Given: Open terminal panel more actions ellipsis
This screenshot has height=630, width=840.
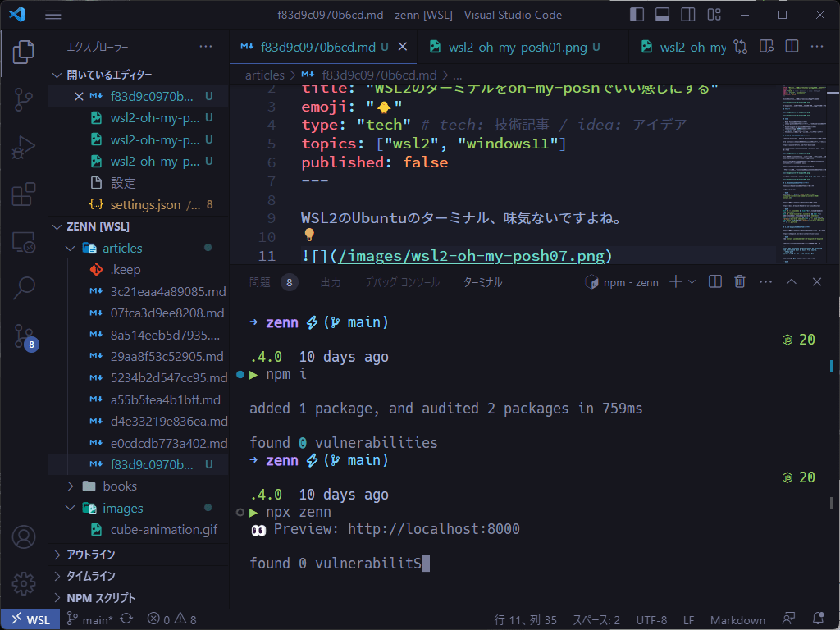Looking at the screenshot, I should [765, 282].
